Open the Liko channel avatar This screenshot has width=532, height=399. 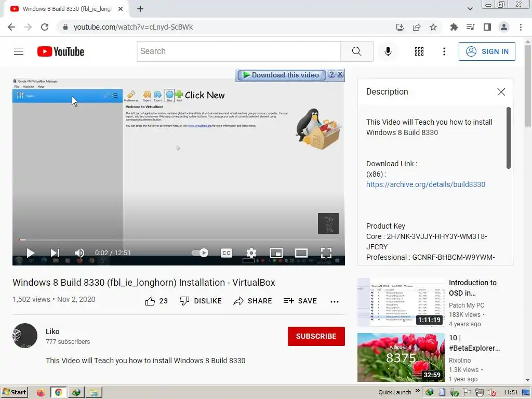click(25, 336)
